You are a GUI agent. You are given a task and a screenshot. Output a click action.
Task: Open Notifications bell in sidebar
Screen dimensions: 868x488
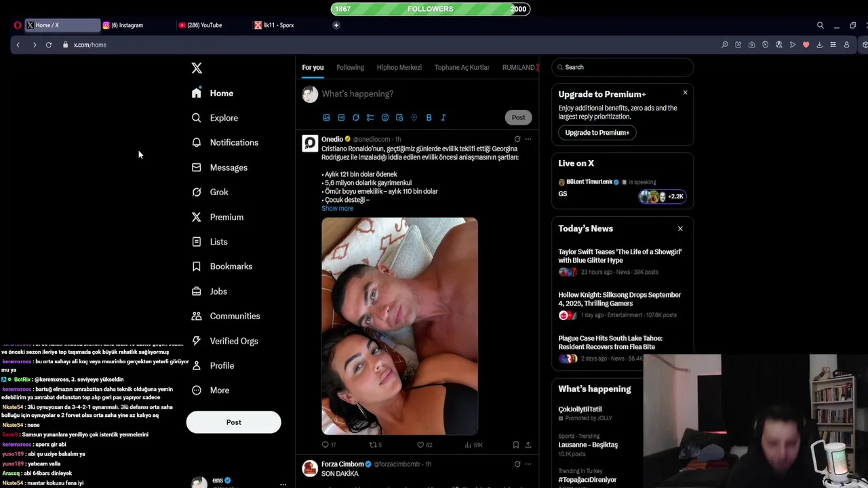coord(196,142)
